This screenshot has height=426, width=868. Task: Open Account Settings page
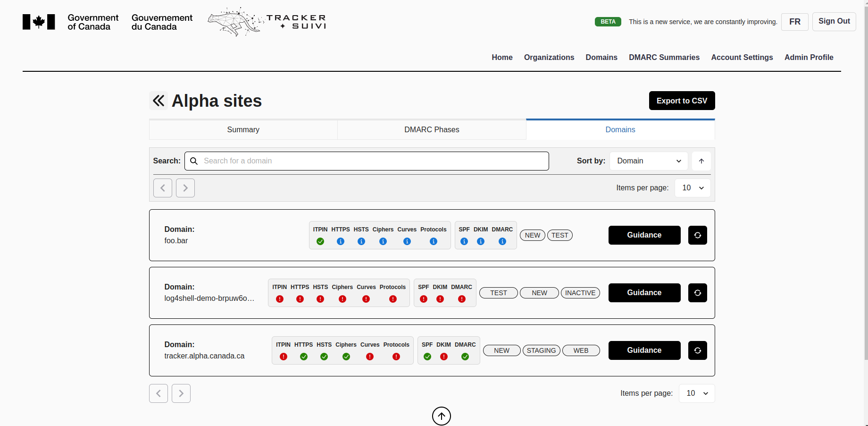tap(742, 57)
